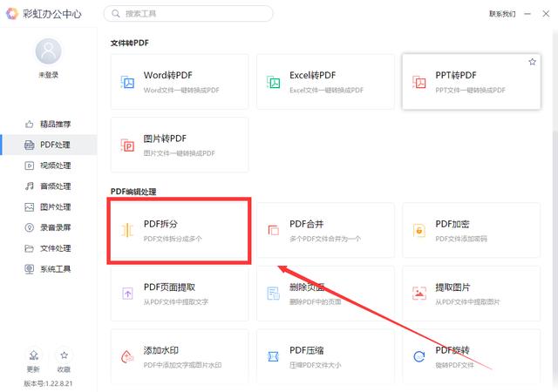
Task: Click the Word转PDF blue icon
Action: [127, 82]
